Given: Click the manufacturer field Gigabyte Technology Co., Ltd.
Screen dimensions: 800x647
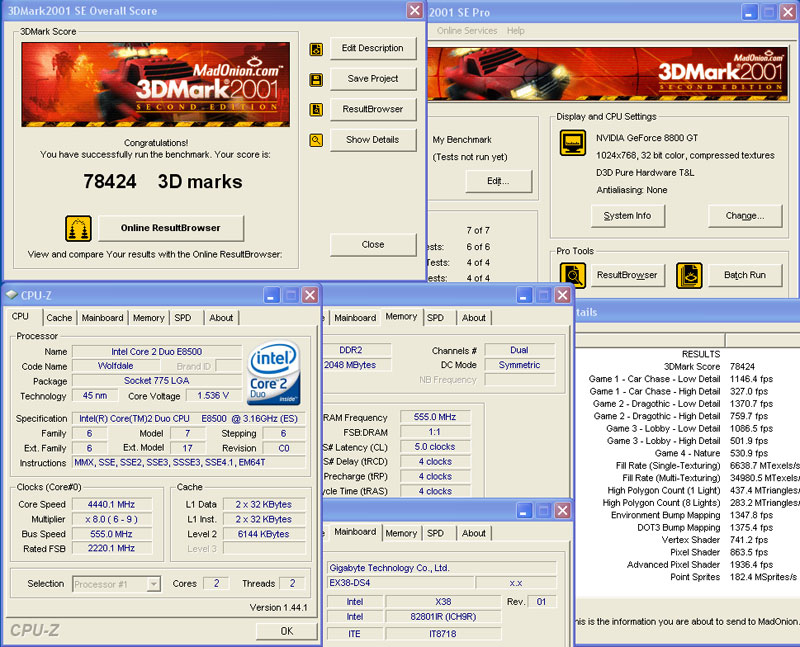Looking at the screenshot, I should [x=441, y=568].
